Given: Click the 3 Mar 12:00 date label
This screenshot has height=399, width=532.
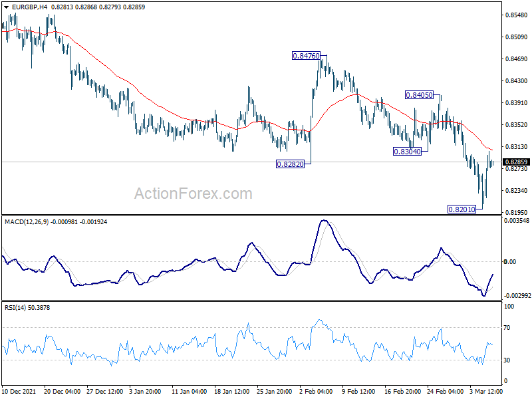Looking at the screenshot, I should click(486, 392).
